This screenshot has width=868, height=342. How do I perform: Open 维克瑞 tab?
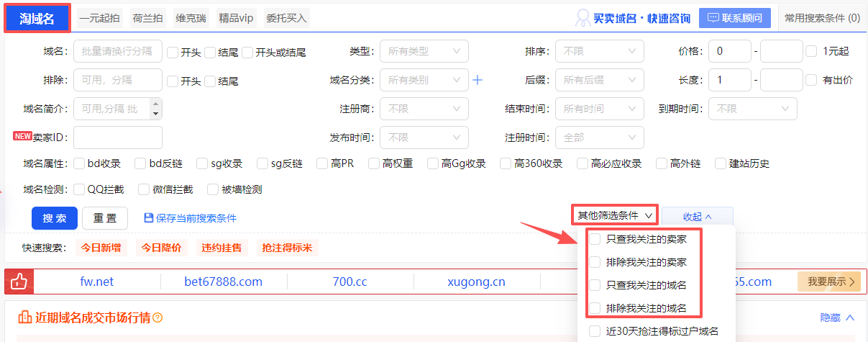[x=192, y=18]
